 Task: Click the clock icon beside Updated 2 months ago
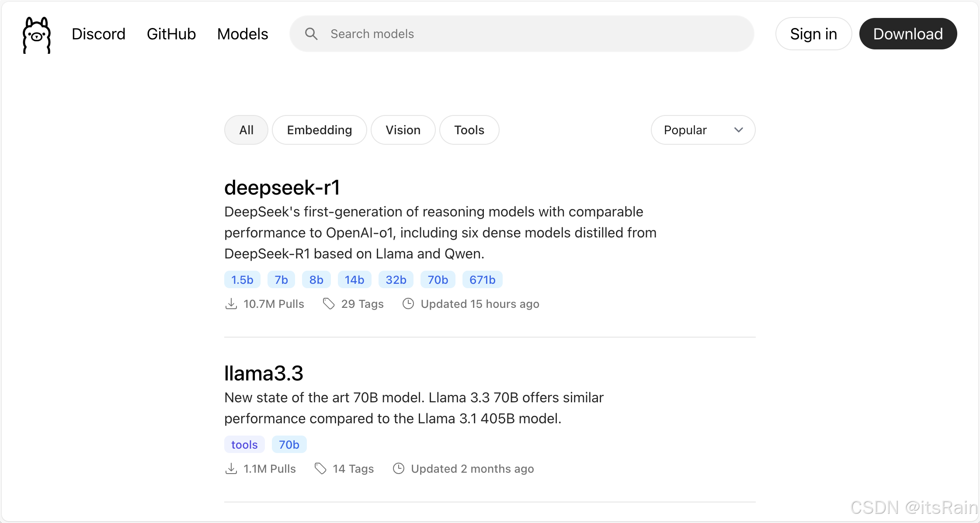point(399,468)
